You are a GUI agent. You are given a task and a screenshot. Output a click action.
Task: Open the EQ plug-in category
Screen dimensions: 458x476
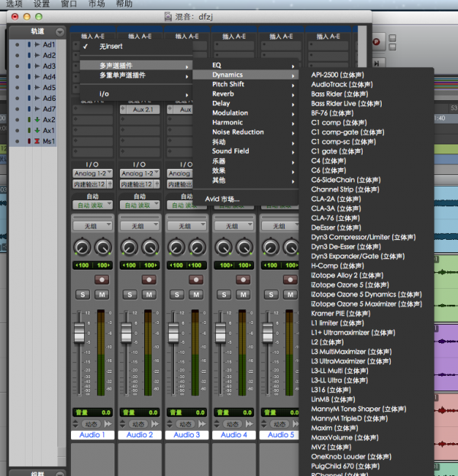pyautogui.click(x=246, y=65)
